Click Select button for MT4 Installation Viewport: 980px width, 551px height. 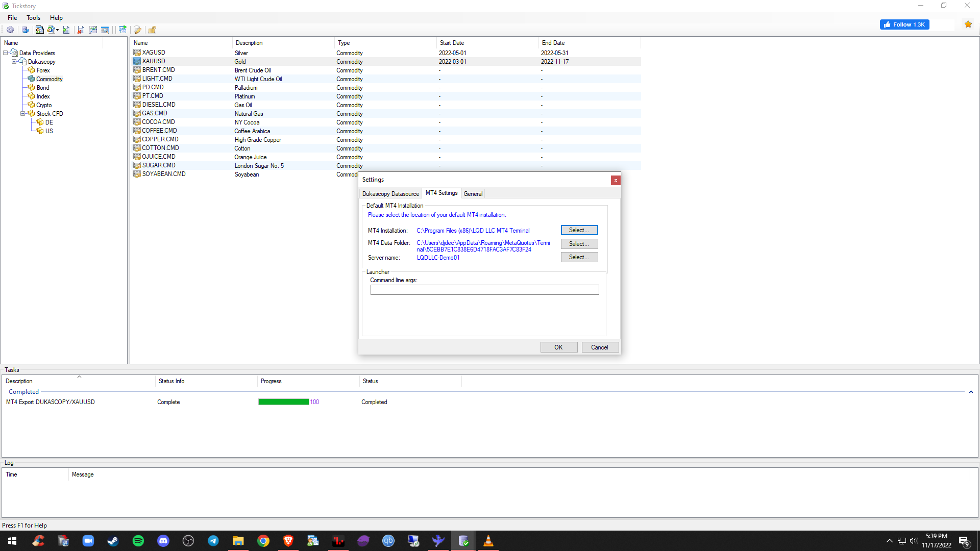[579, 230]
